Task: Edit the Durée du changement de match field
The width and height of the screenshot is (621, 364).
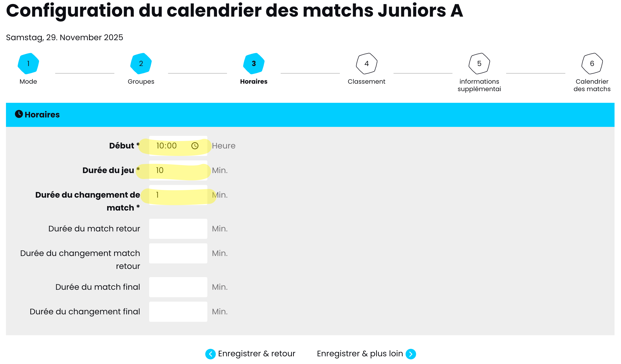Action: [178, 195]
